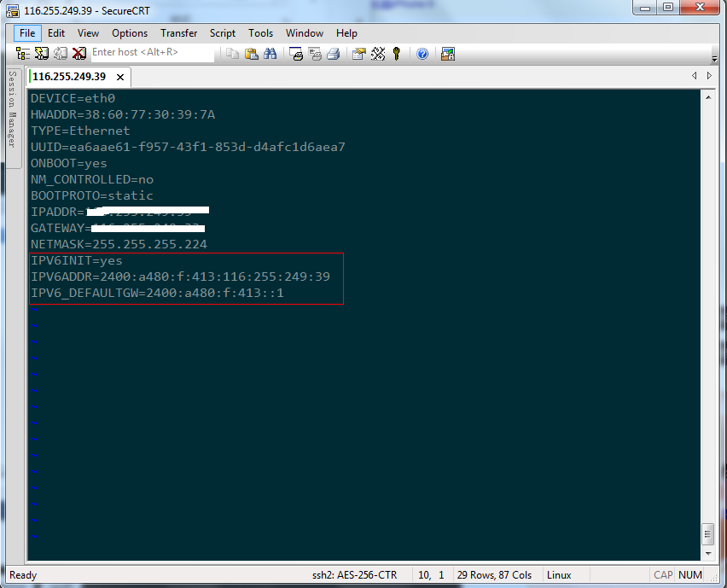Click the Paste clipboard toolbar icon
The width and height of the screenshot is (727, 588).
pyautogui.click(x=252, y=54)
